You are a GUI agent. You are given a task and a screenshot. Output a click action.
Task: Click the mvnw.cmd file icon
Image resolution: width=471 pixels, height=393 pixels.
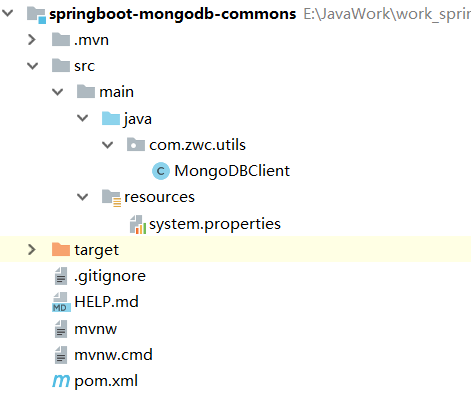click(x=61, y=355)
